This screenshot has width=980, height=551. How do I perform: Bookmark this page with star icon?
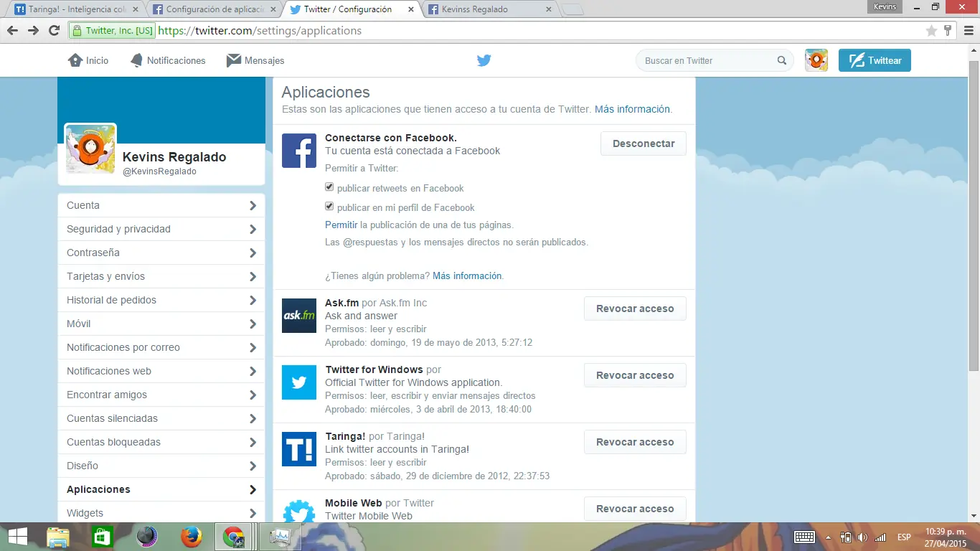click(931, 31)
